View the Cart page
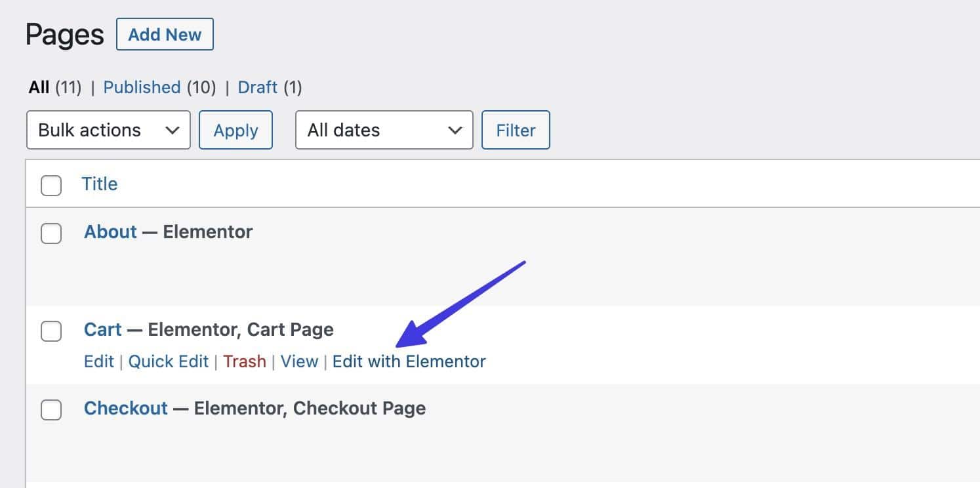Image resolution: width=980 pixels, height=488 pixels. [x=299, y=361]
